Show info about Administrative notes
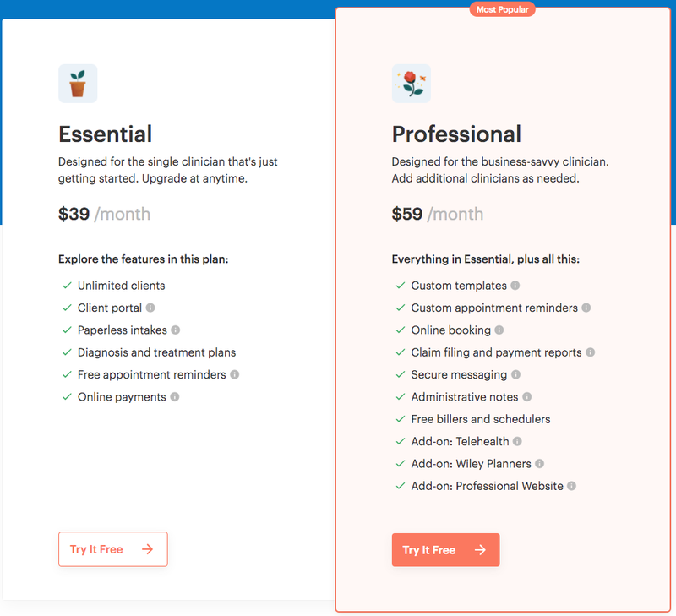Image resolution: width=676 pixels, height=616 pixels. (526, 397)
